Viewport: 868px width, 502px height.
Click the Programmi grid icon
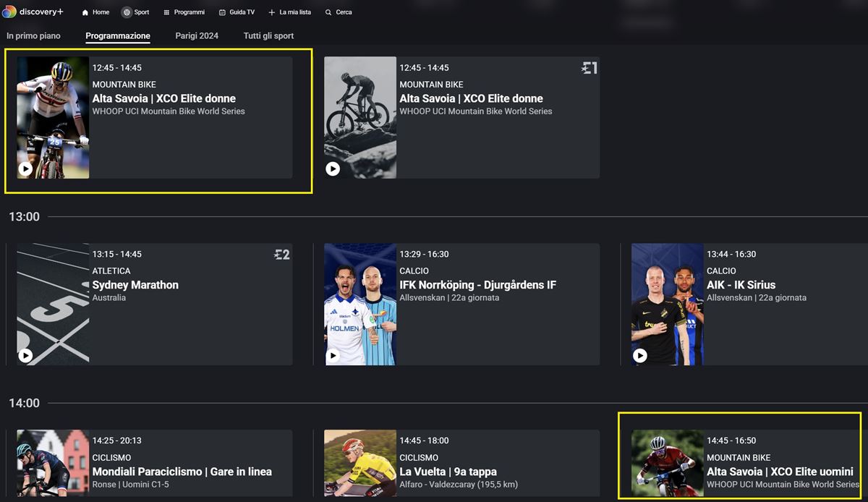coord(166,12)
